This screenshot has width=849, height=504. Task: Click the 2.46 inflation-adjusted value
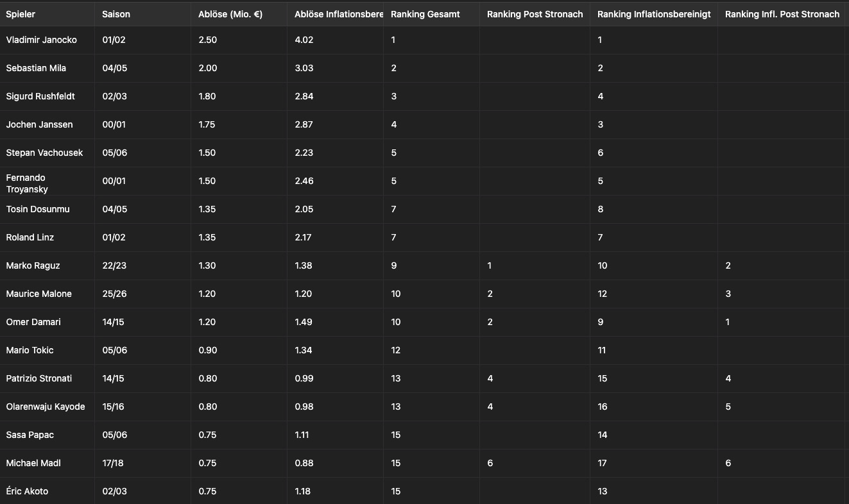tap(304, 181)
